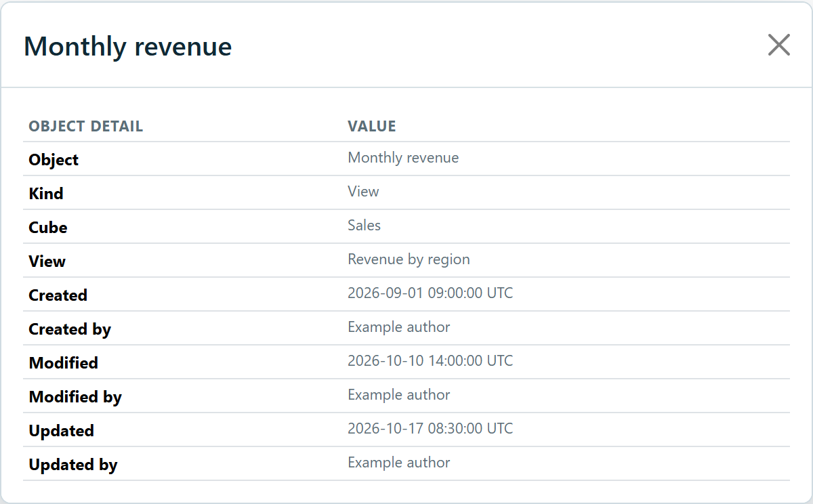
Task: Click the "View" value in the Kind row
Action: 363,192
